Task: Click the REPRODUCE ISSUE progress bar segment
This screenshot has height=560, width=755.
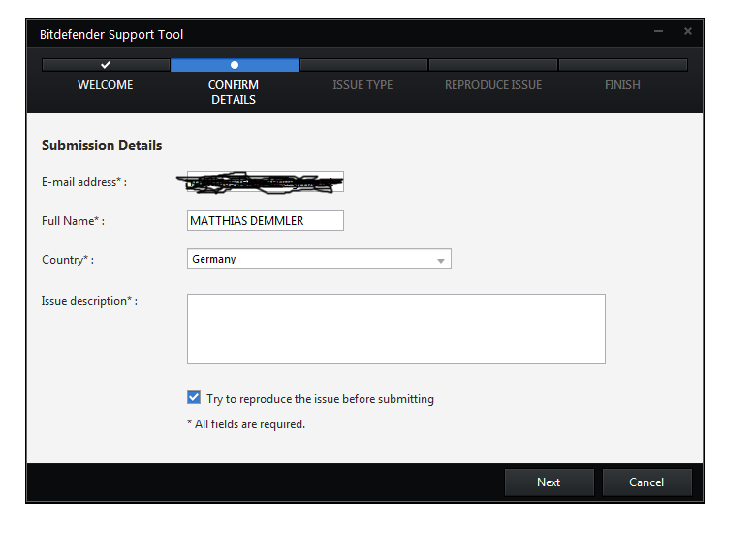Action: [493, 65]
